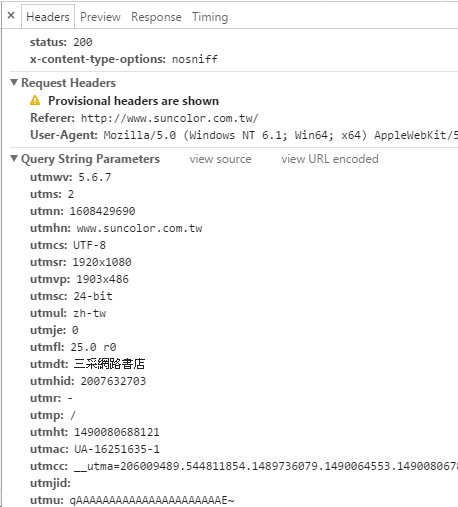Select the Referer header URL value

[x=170, y=118]
